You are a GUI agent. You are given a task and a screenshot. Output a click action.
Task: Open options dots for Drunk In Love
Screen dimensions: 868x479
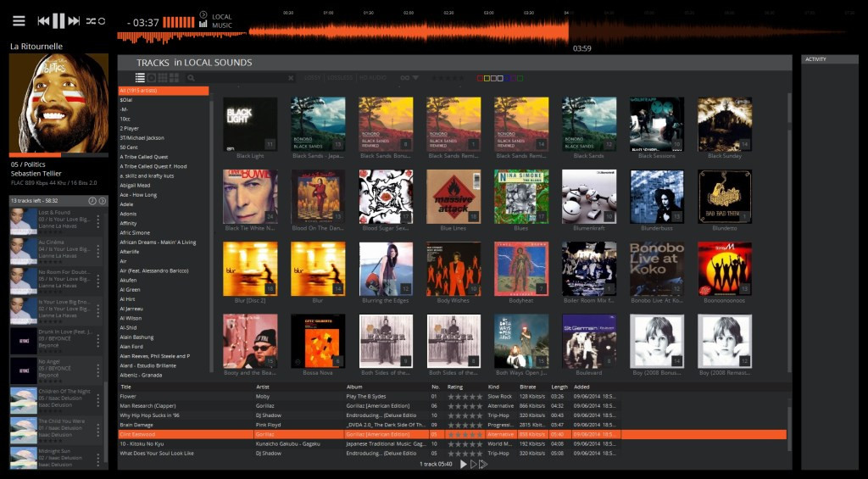(98, 340)
